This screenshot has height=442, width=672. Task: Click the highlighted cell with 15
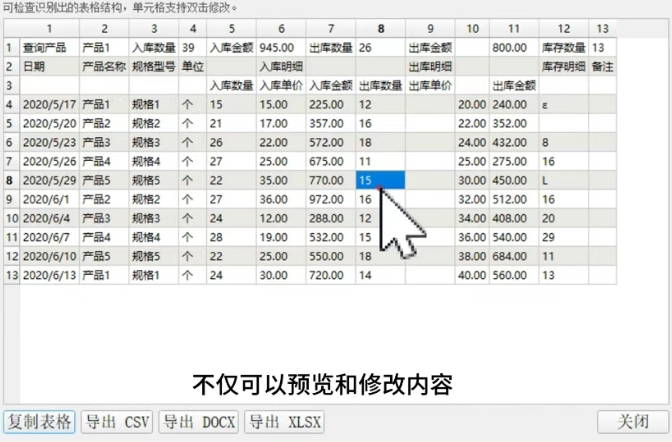click(381, 180)
